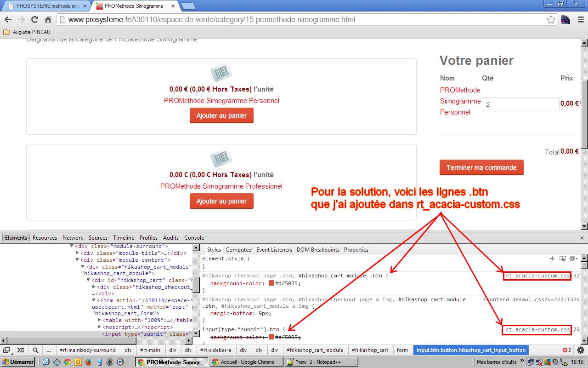Viewport: 588px width, 368px height.
Task: Toggle element state icon in Styles pane
Action: pos(562,259)
